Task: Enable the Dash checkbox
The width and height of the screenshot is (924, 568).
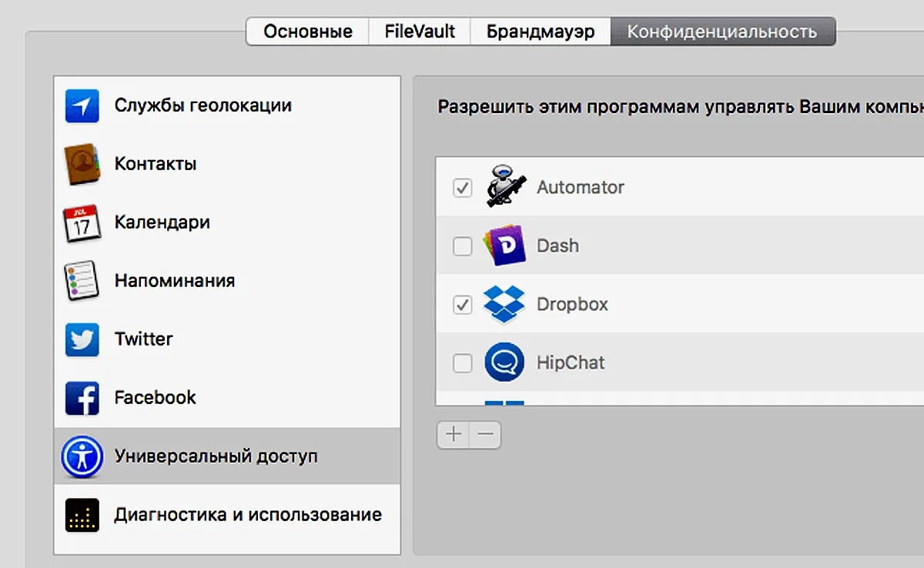Action: click(x=462, y=246)
